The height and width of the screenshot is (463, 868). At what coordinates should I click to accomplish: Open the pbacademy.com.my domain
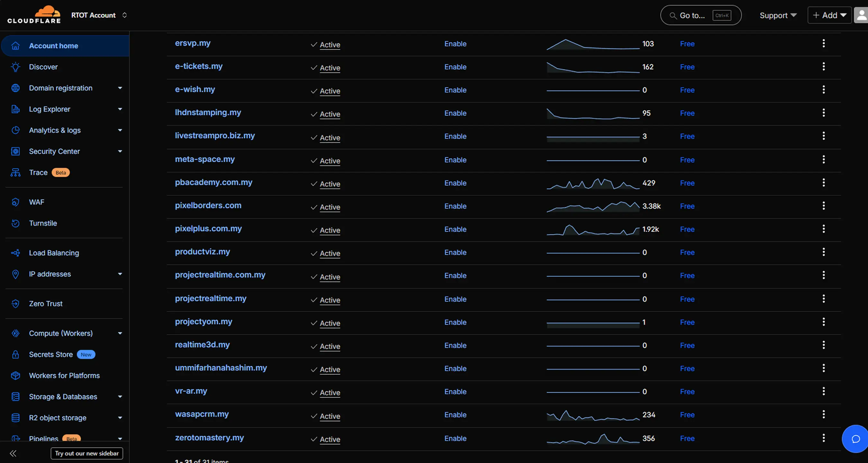214,182
